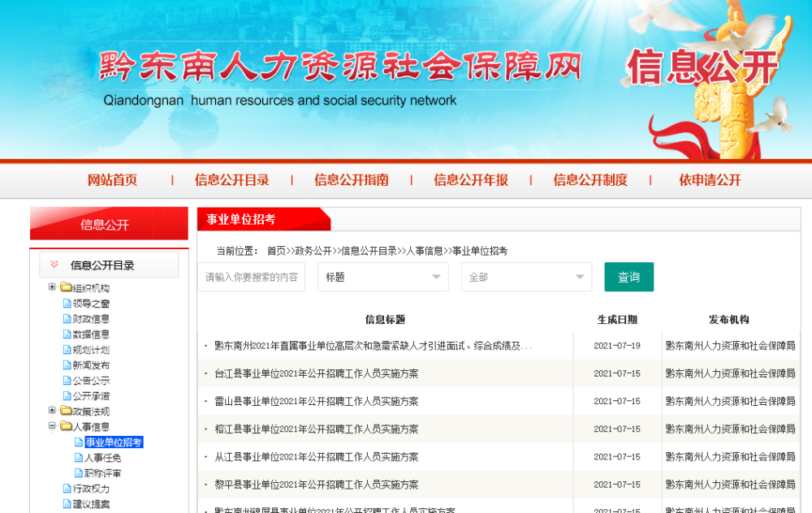
Task: Open 黔东南州2021年直属事业单位高层次 article link
Action: pos(373,346)
